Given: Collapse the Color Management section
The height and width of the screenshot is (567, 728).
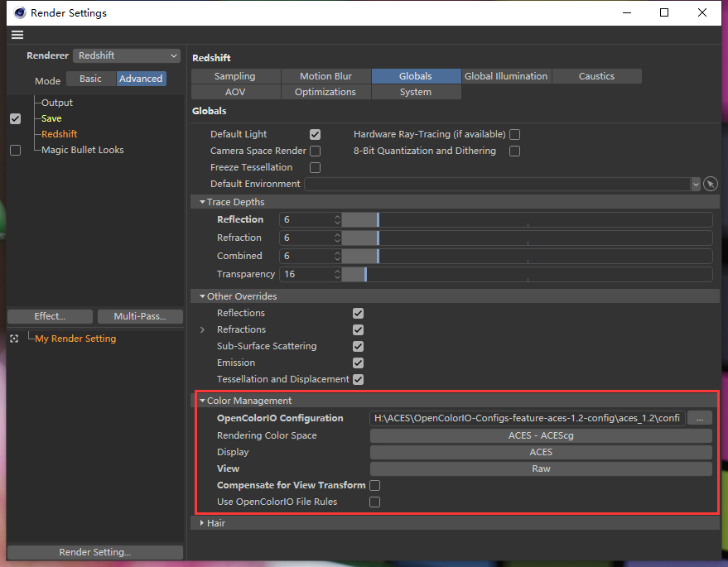Looking at the screenshot, I should click(x=202, y=401).
